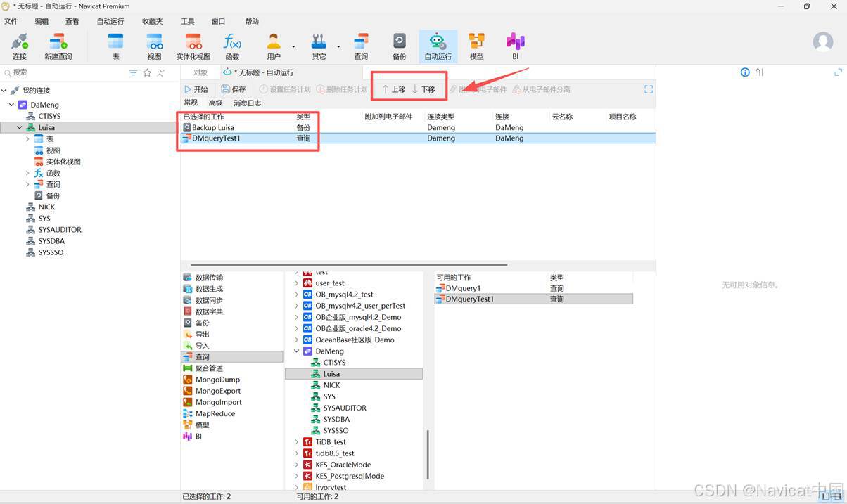Expand the 查询 node in left tree
Viewport: 847px width, 504px height.
click(27, 184)
